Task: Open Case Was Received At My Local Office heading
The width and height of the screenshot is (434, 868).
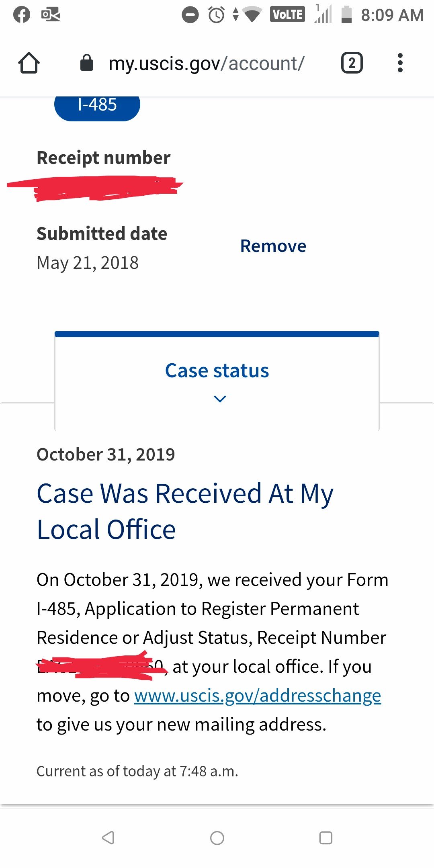Action: click(185, 511)
